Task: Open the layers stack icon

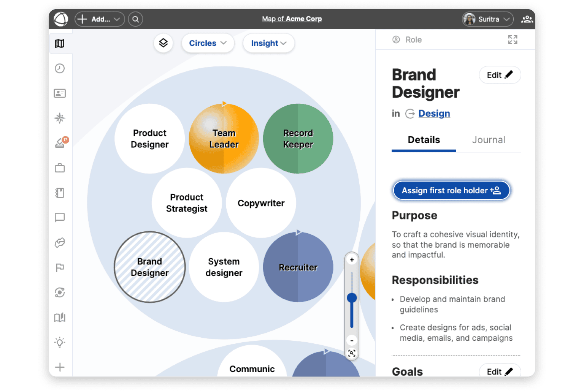Action: click(x=163, y=43)
